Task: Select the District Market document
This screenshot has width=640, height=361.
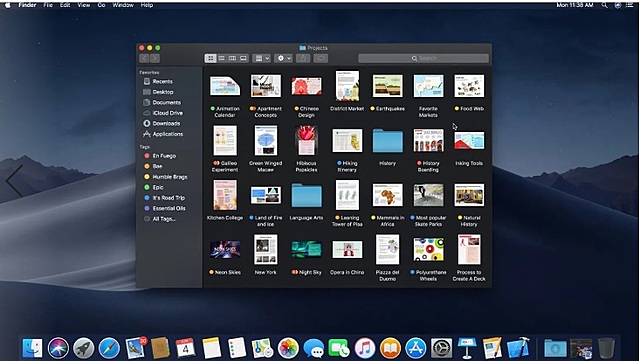Action: [347, 86]
